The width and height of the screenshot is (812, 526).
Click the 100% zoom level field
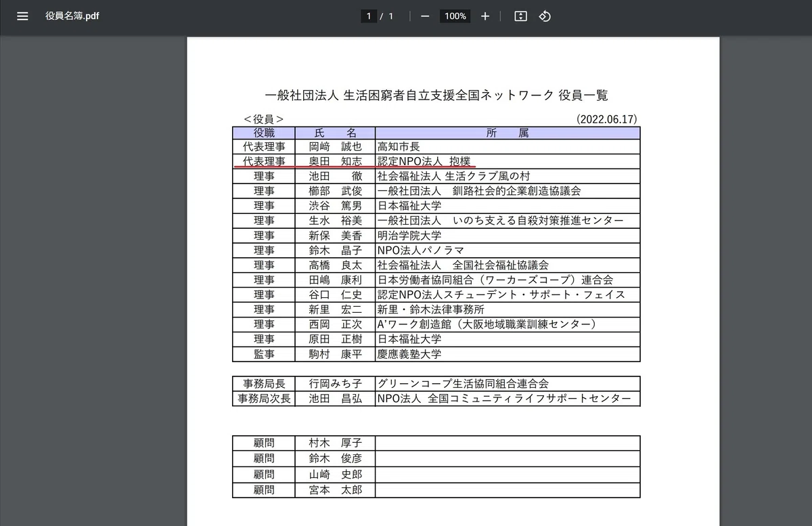click(455, 16)
